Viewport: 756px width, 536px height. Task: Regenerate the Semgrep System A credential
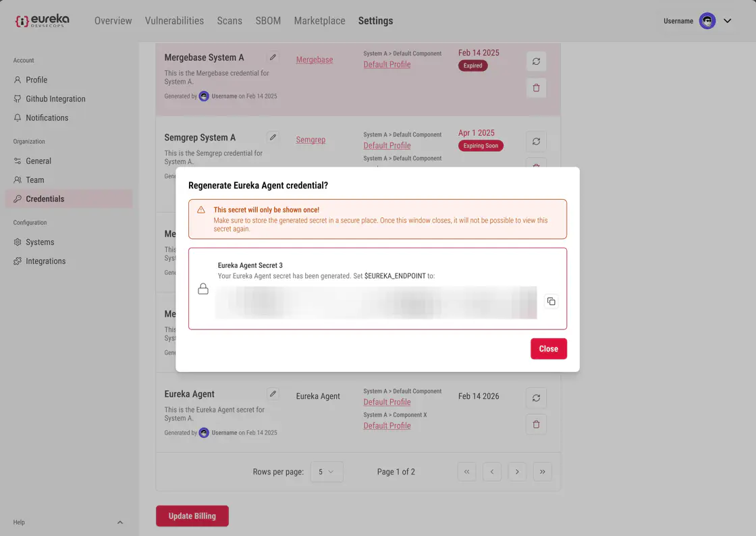pyautogui.click(x=536, y=142)
